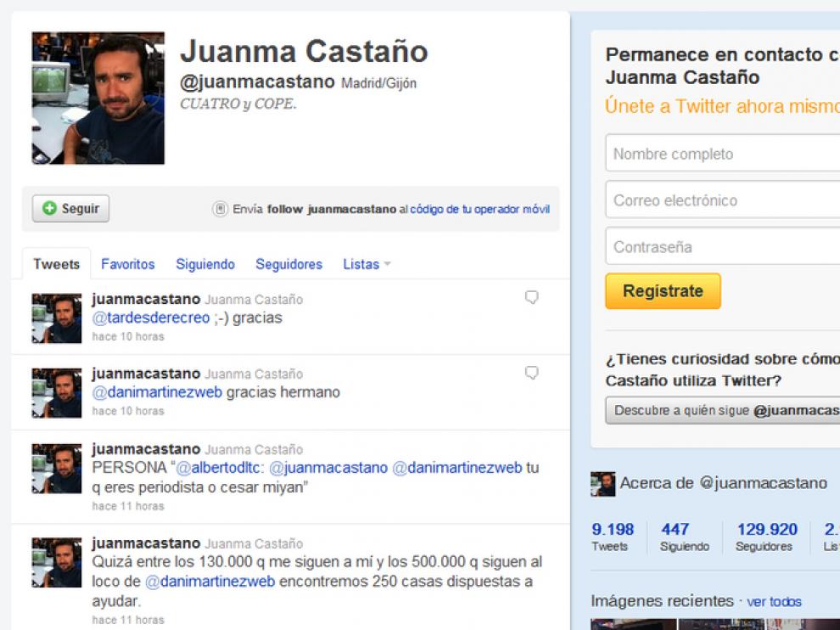Image resolution: width=840 pixels, height=630 pixels.
Task: Open Juanma Castaño's large profile photo
Action: 98,98
